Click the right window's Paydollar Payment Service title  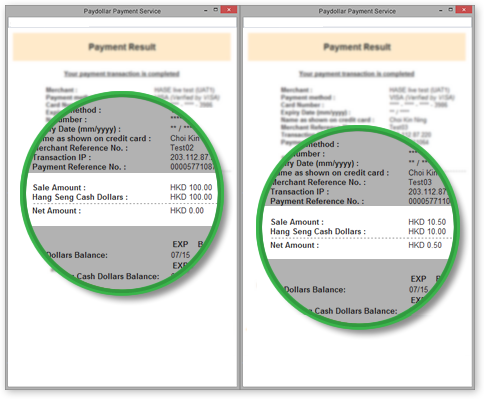tap(357, 11)
